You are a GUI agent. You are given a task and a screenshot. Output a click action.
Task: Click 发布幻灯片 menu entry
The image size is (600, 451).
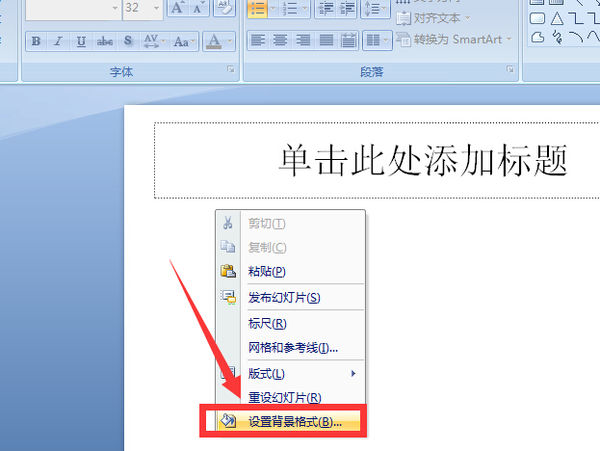coord(283,298)
